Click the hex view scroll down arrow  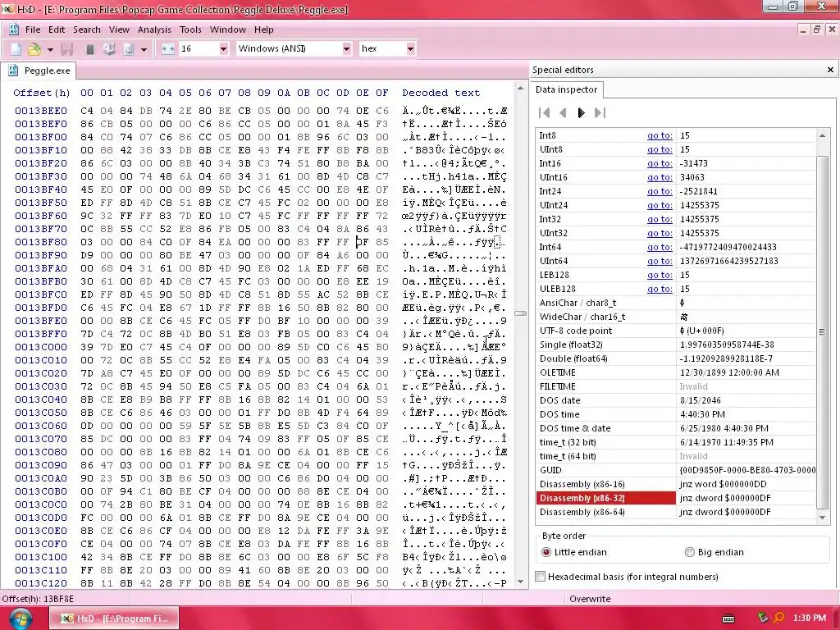pyautogui.click(x=520, y=582)
